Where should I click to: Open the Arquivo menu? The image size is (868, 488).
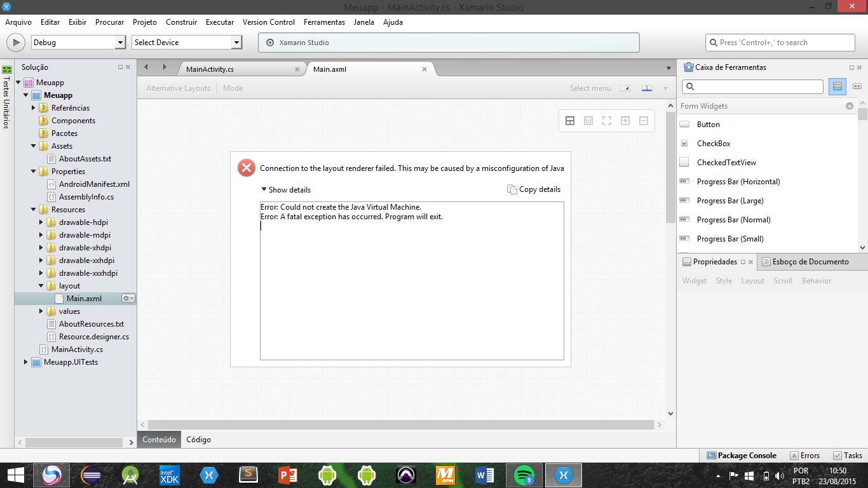coord(18,22)
